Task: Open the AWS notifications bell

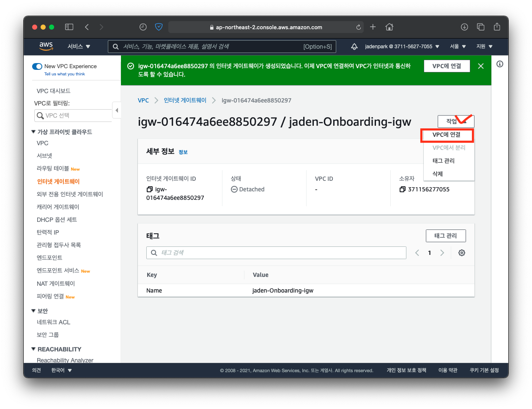Action: coord(354,47)
